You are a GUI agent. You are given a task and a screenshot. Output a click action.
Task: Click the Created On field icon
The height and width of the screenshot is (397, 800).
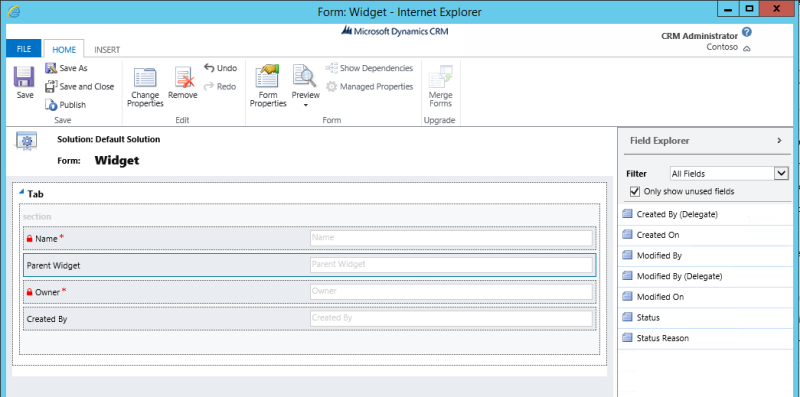click(x=627, y=235)
